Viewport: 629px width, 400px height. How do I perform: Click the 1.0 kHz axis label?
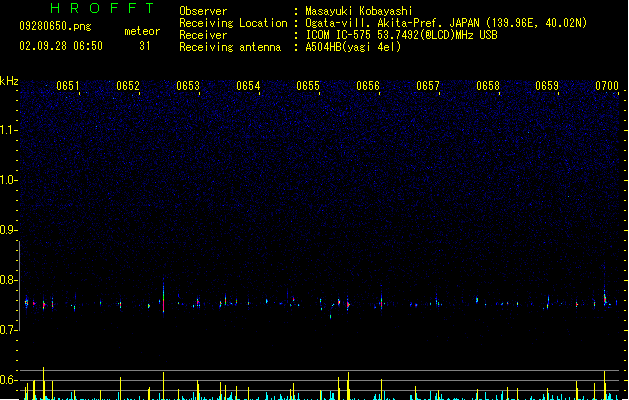8,180
